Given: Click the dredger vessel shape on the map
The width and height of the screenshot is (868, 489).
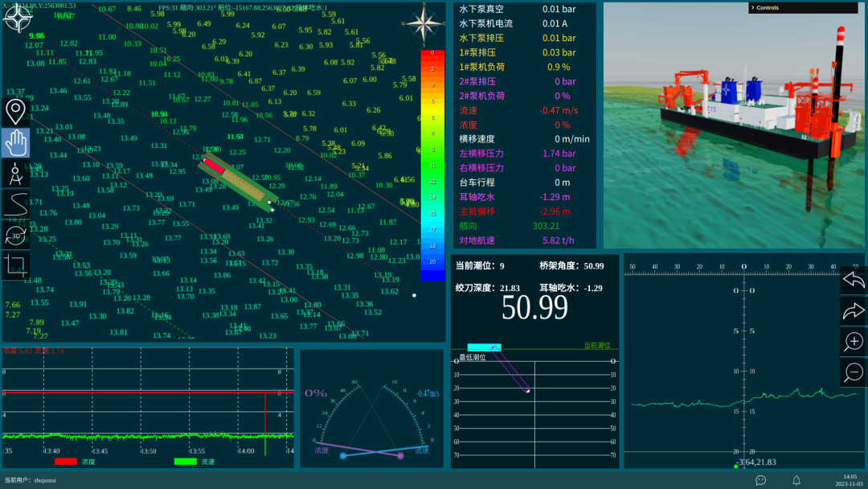Looking at the screenshot, I should point(238,183).
